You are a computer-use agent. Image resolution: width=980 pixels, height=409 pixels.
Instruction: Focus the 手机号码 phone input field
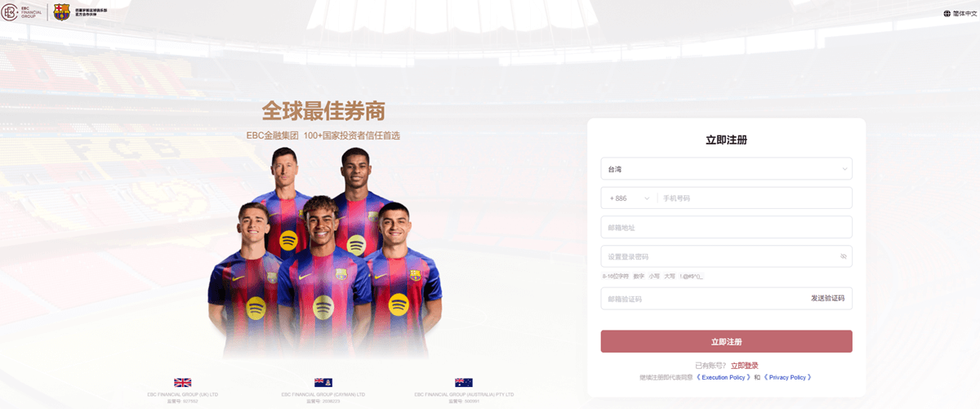[755, 198]
